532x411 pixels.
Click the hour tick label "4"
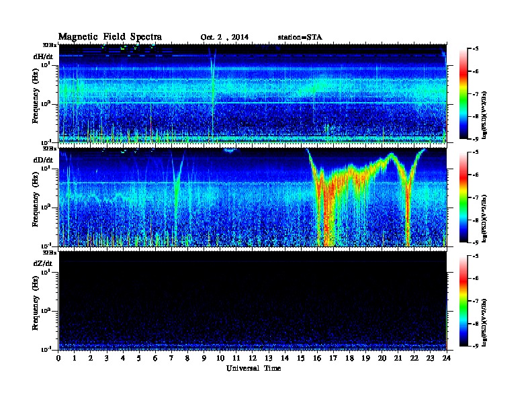(123, 359)
